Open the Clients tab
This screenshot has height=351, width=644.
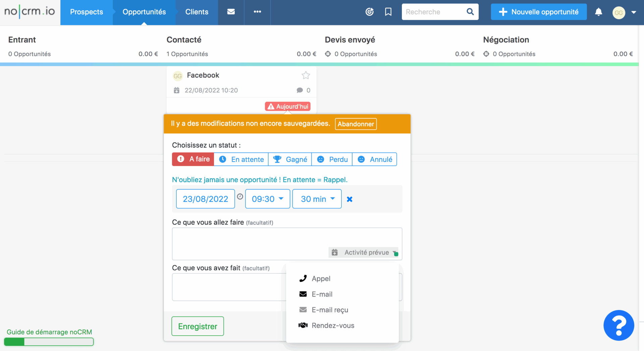197,12
